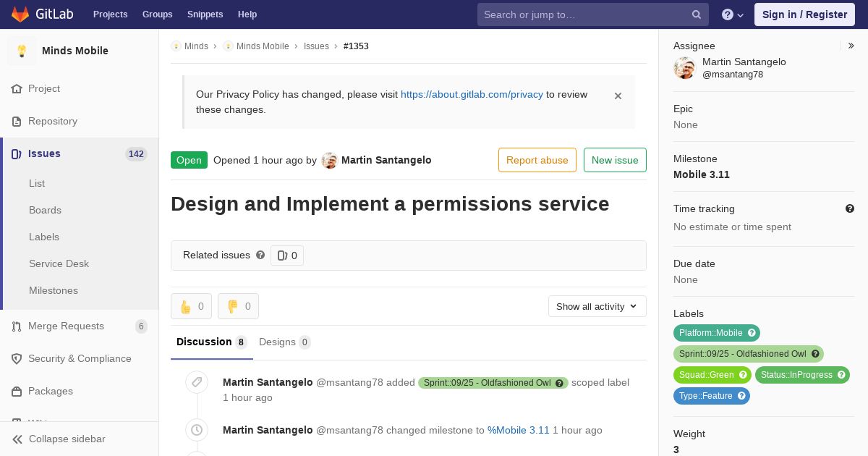Open the Help question mark menu
868x456 pixels.
(x=733, y=14)
